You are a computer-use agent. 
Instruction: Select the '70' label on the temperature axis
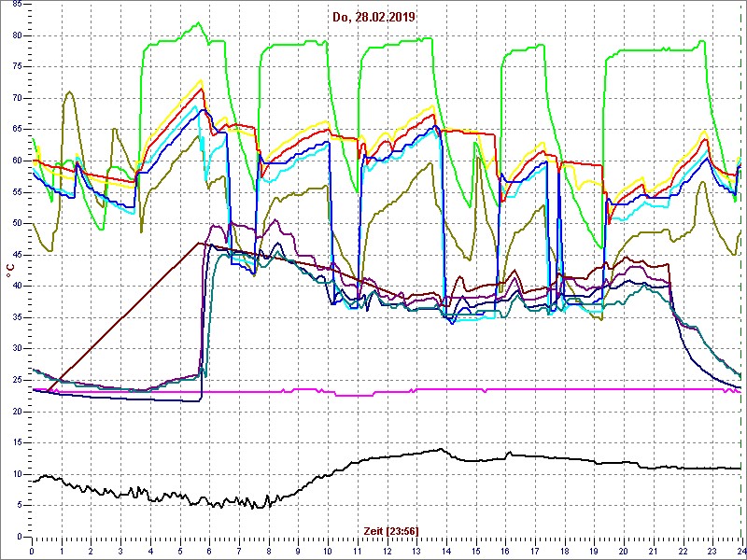tap(17, 99)
